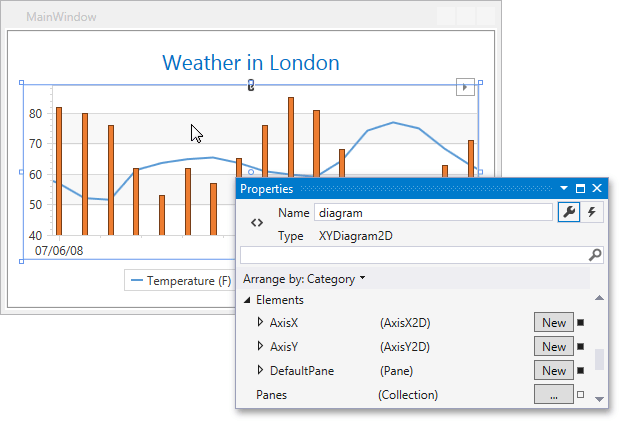Click the AxisX property marker square
The image size is (621, 423).
(x=581, y=322)
